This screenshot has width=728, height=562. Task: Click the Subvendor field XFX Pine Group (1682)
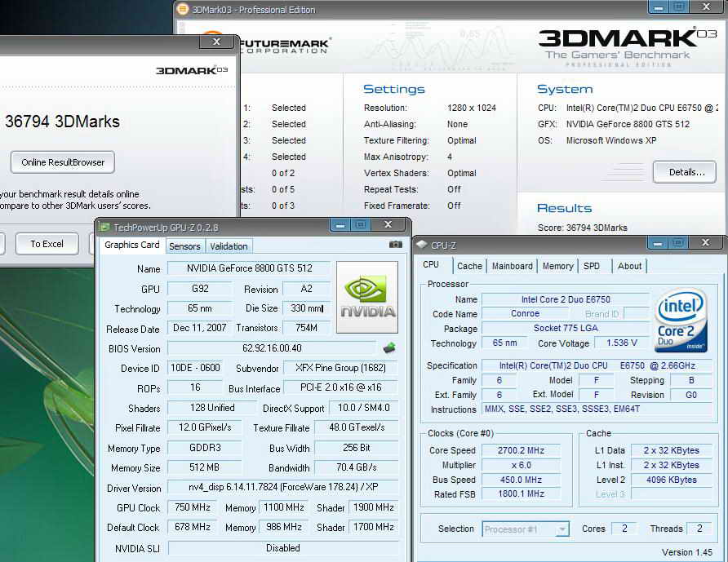tap(341, 368)
